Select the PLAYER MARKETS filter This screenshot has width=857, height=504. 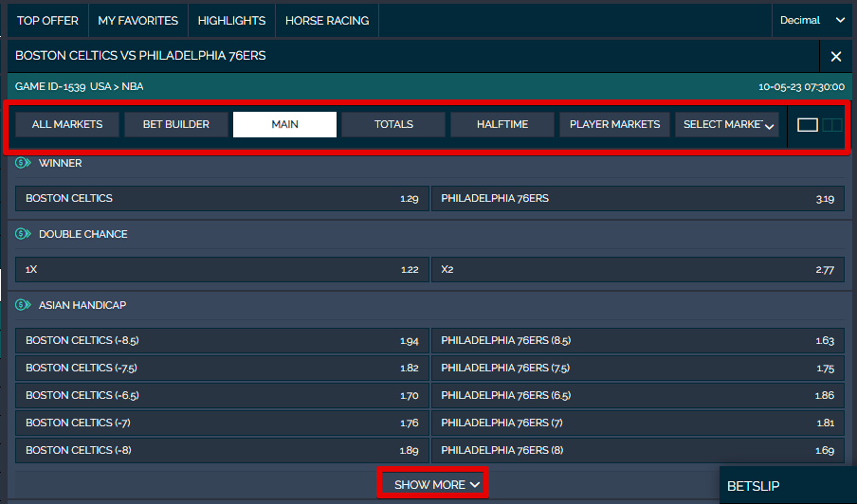tap(615, 124)
